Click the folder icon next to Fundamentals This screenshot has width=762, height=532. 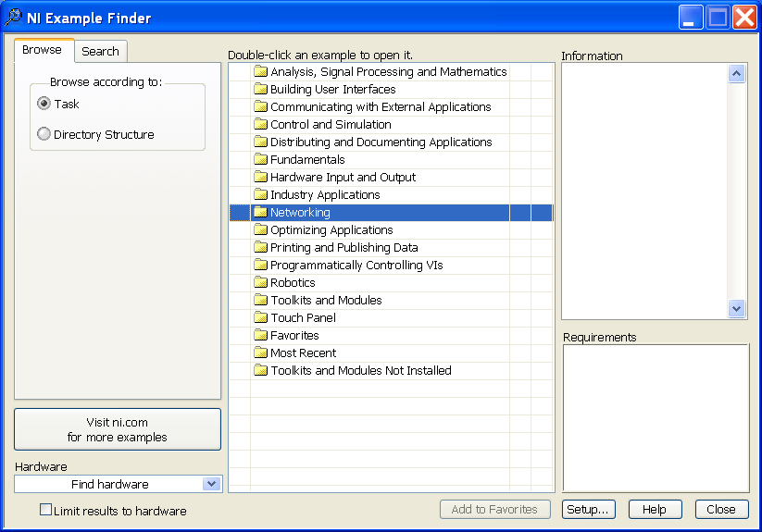(x=260, y=160)
